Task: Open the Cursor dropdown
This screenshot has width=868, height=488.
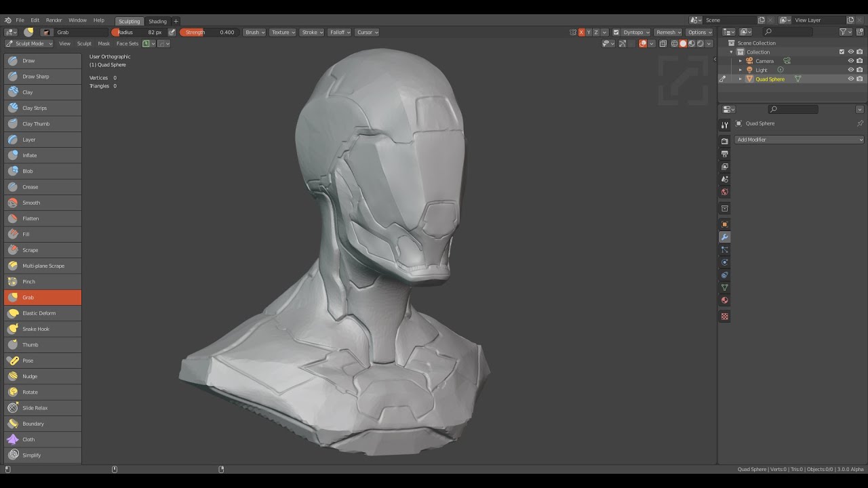Action: 368,32
